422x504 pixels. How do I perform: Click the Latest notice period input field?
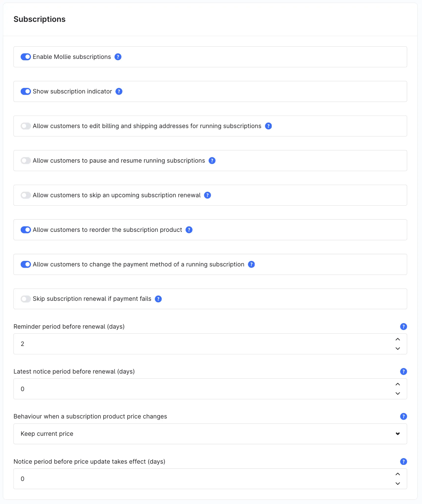[210, 389]
